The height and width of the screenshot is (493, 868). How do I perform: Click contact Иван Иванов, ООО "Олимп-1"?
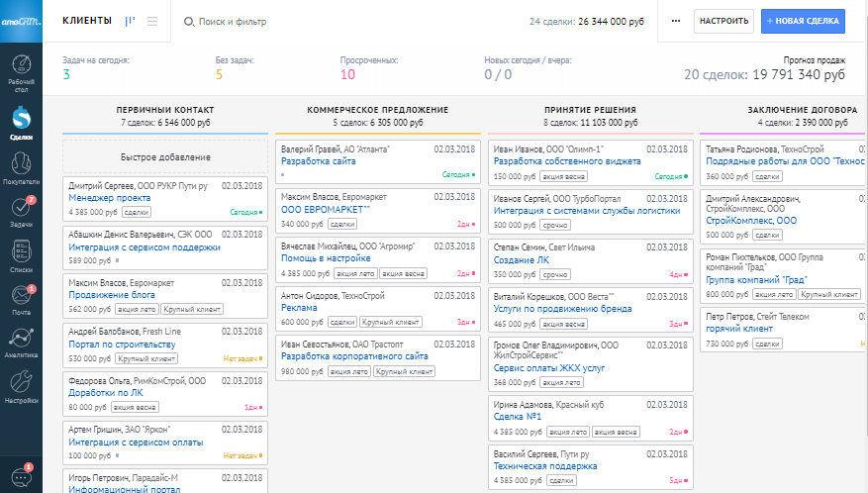click(548, 149)
